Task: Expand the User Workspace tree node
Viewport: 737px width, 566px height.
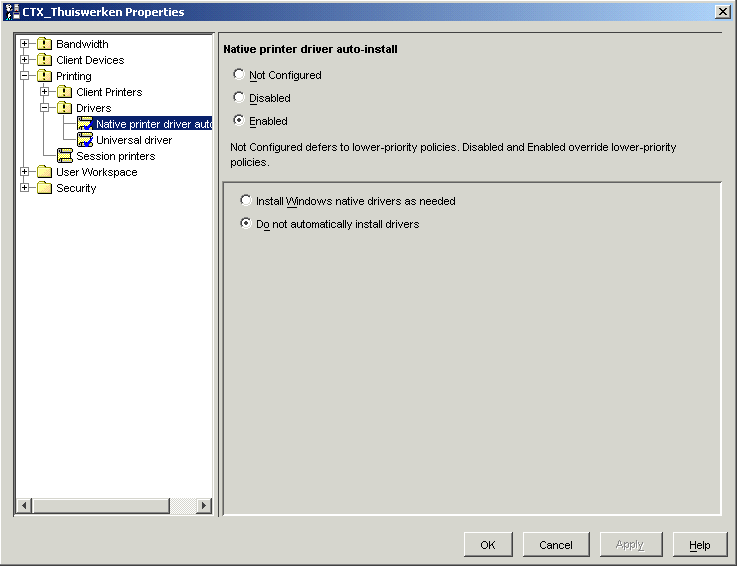Action: (25, 172)
